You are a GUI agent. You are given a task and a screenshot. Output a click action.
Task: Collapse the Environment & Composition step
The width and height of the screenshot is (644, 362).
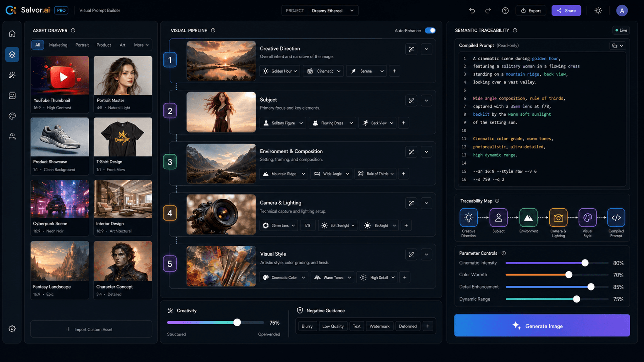pyautogui.click(x=426, y=152)
